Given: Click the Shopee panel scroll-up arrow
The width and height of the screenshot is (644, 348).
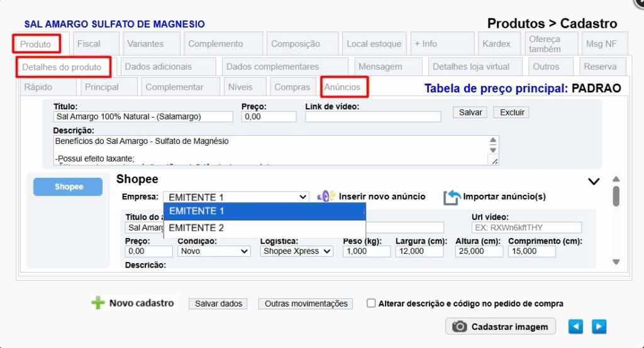Looking at the screenshot, I should tap(616, 179).
